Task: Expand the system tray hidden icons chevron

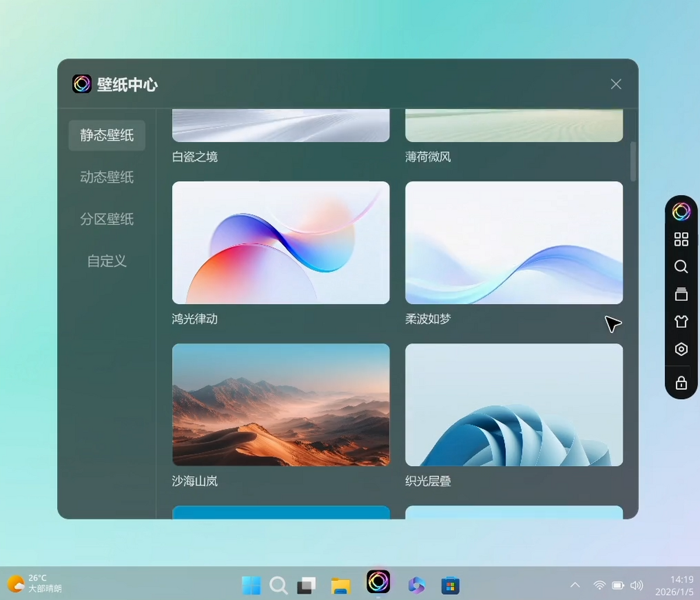Action: coord(575,585)
